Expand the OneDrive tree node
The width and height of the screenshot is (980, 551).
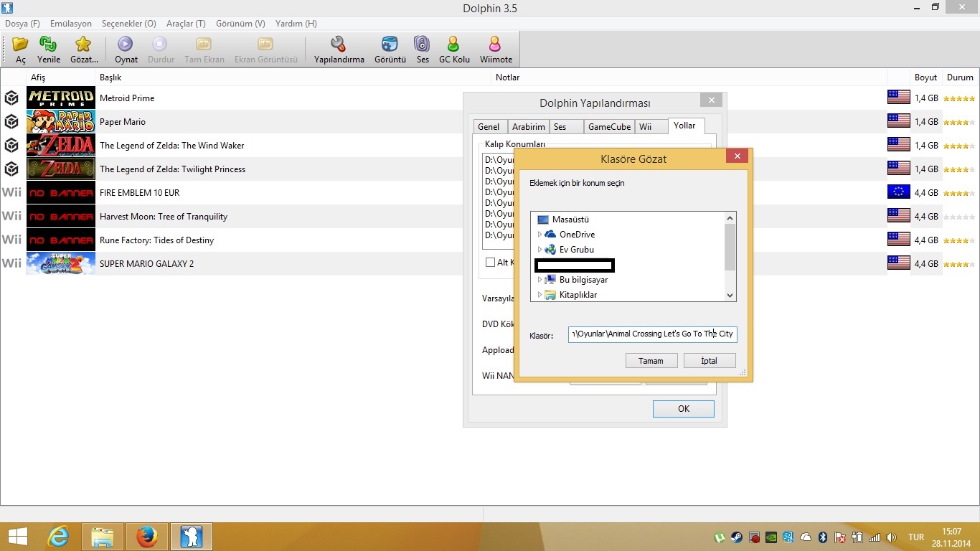540,235
